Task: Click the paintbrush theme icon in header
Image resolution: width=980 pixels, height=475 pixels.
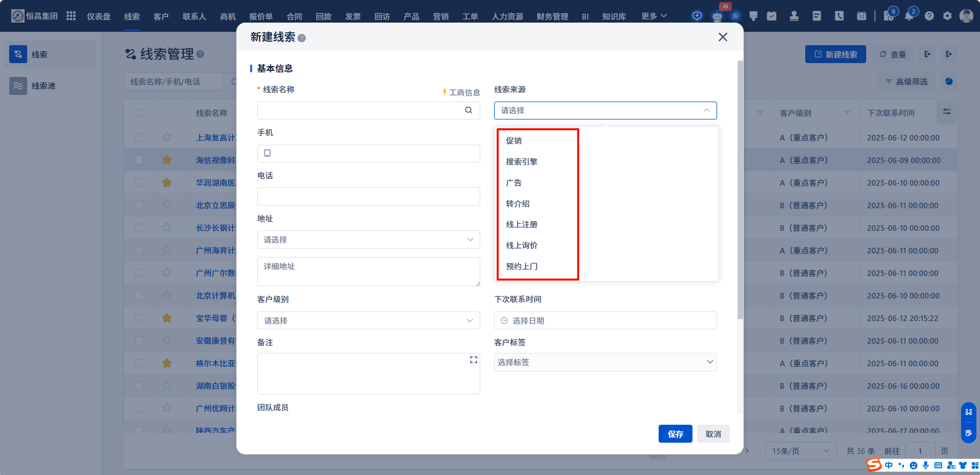Action: point(753,16)
